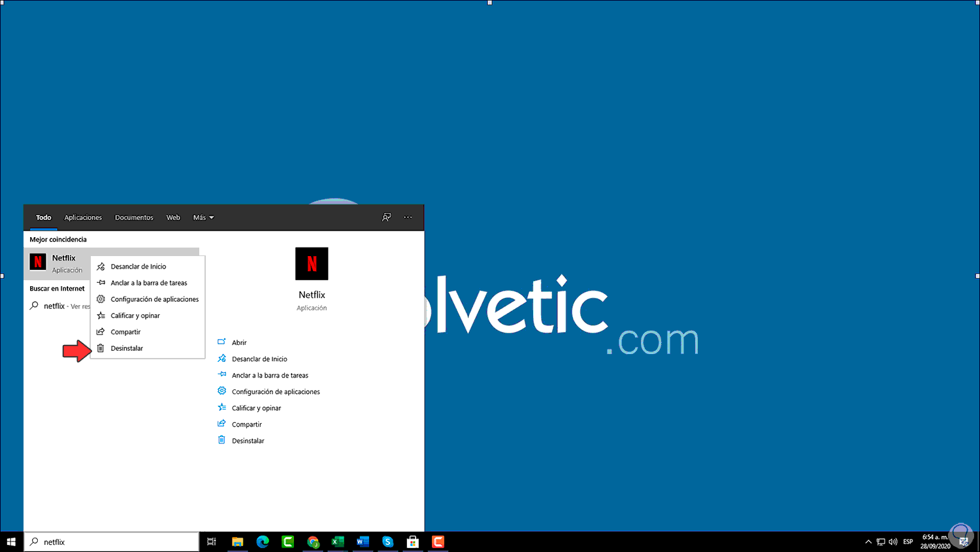Open the green Camtasia icon in the taskbar
The width and height of the screenshot is (980, 552).
tap(287, 542)
